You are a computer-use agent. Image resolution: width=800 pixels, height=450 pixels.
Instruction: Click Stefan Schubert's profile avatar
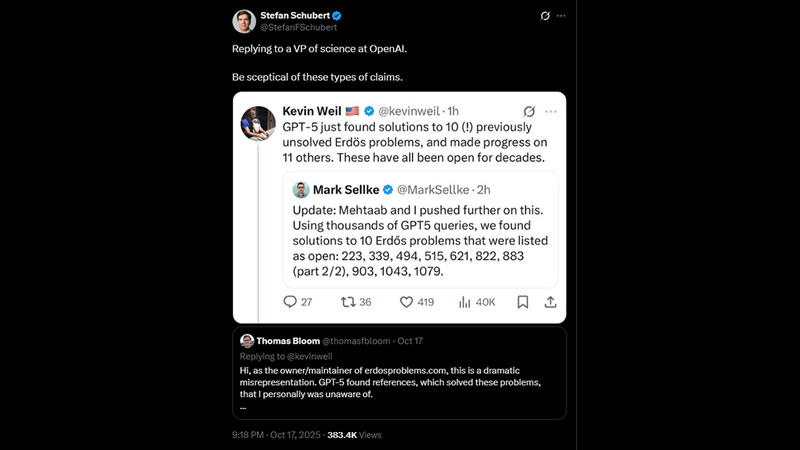(244, 21)
